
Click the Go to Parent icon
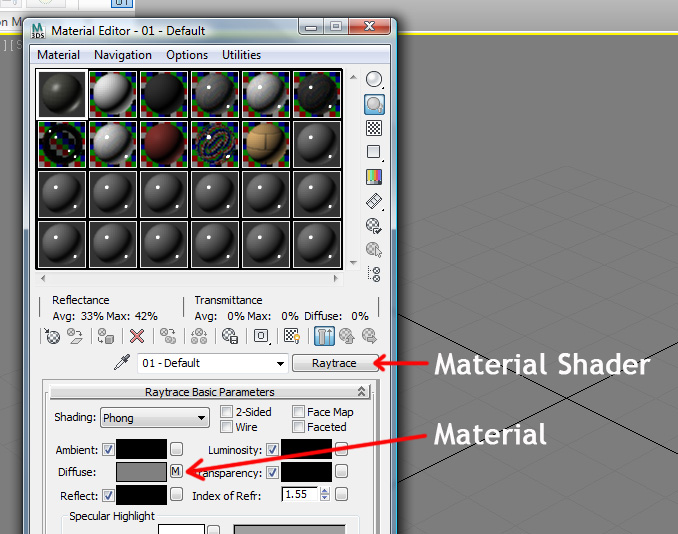point(347,336)
